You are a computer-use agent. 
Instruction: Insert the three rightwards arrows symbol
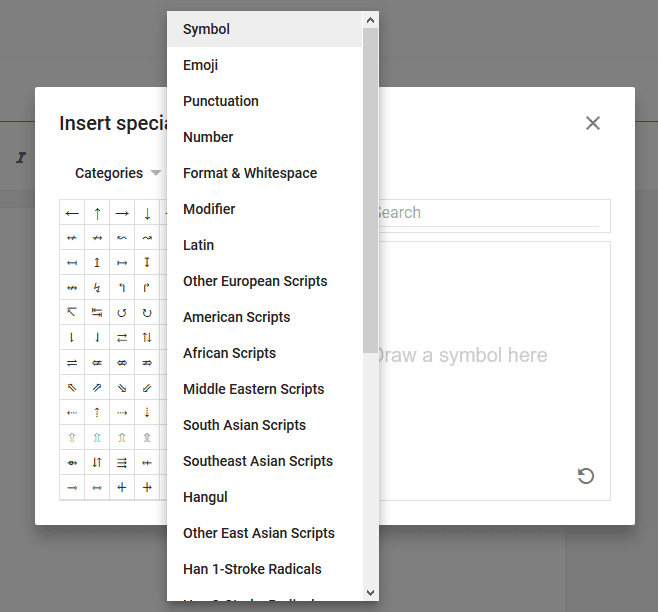(x=122, y=462)
